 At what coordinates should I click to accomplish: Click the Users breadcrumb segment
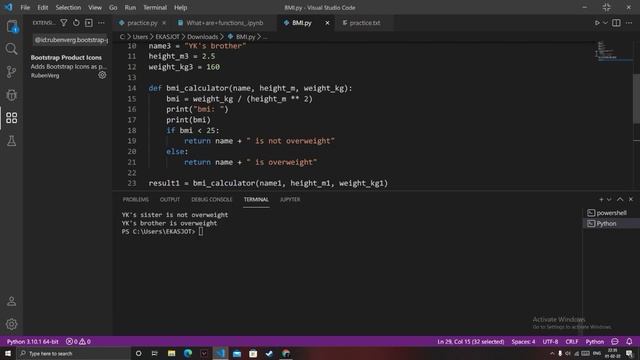click(140, 37)
